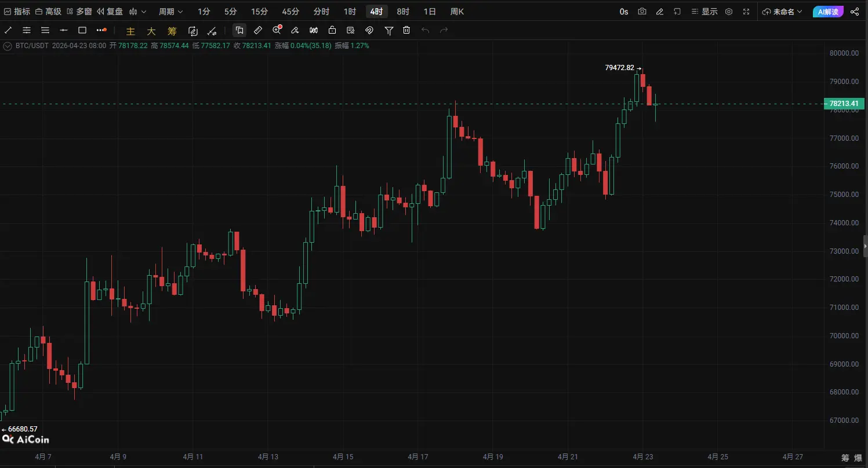Undo the last drawing action
This screenshot has height=468, width=868.
click(426, 30)
